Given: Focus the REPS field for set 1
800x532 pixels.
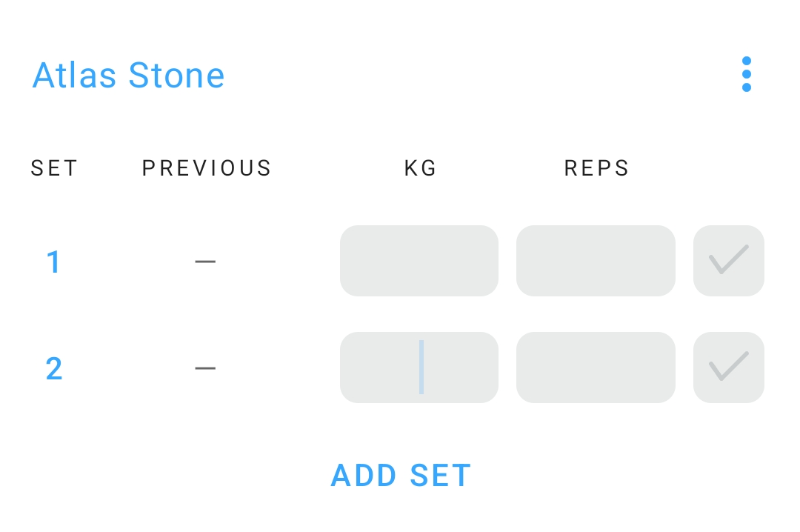Looking at the screenshot, I should pos(596,261).
